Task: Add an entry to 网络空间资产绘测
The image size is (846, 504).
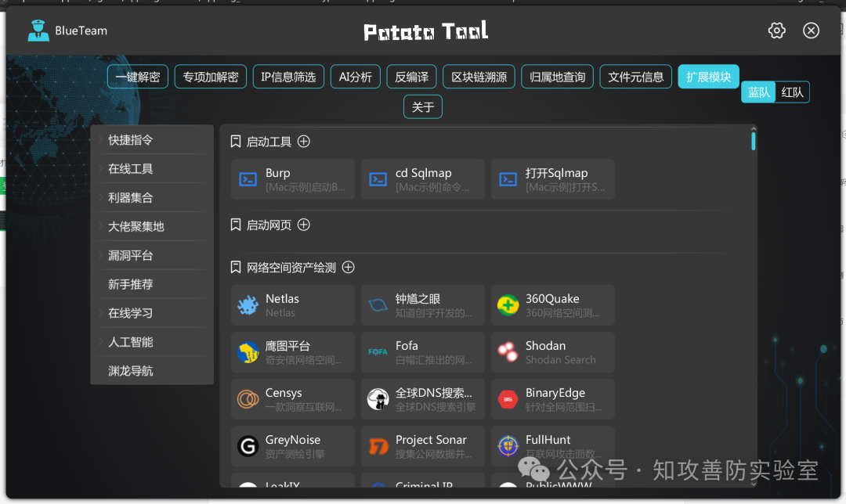Action: pyautogui.click(x=349, y=268)
